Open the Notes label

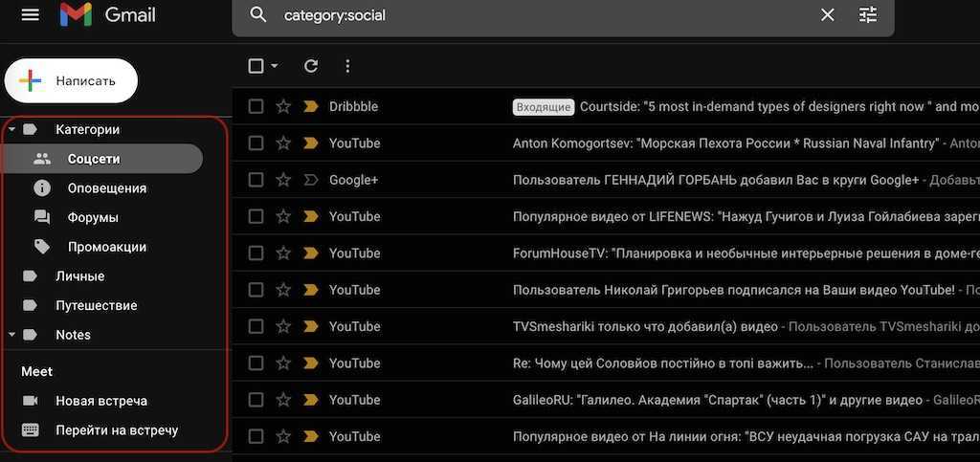pyautogui.click(x=73, y=335)
